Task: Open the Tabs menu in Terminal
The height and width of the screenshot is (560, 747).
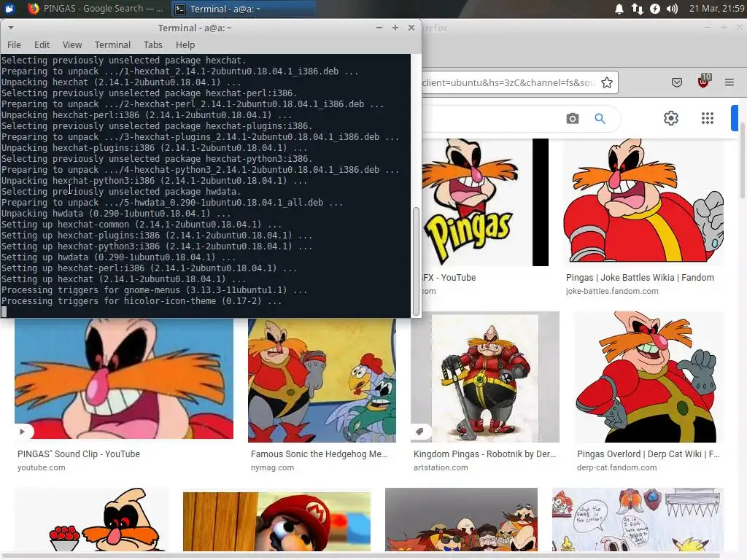Action: point(153,44)
